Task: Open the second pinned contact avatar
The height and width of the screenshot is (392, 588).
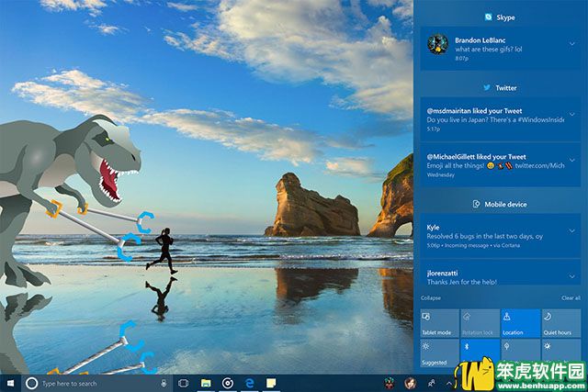Action: tap(411, 383)
